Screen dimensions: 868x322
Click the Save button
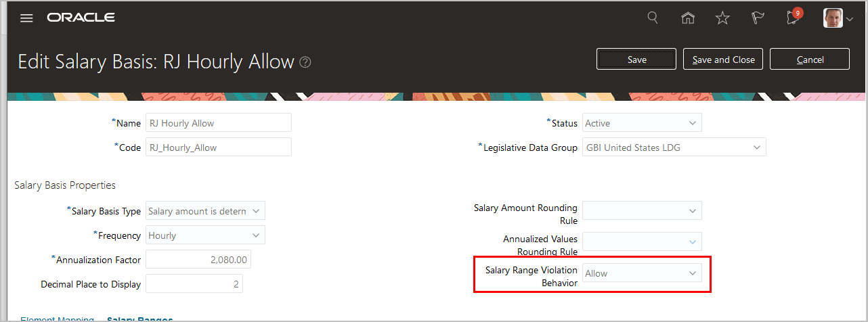[636, 60]
